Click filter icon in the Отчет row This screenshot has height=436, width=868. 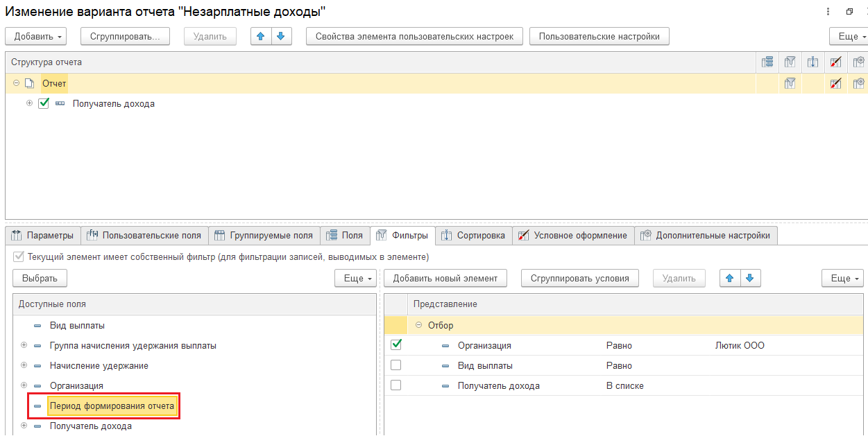pos(789,83)
